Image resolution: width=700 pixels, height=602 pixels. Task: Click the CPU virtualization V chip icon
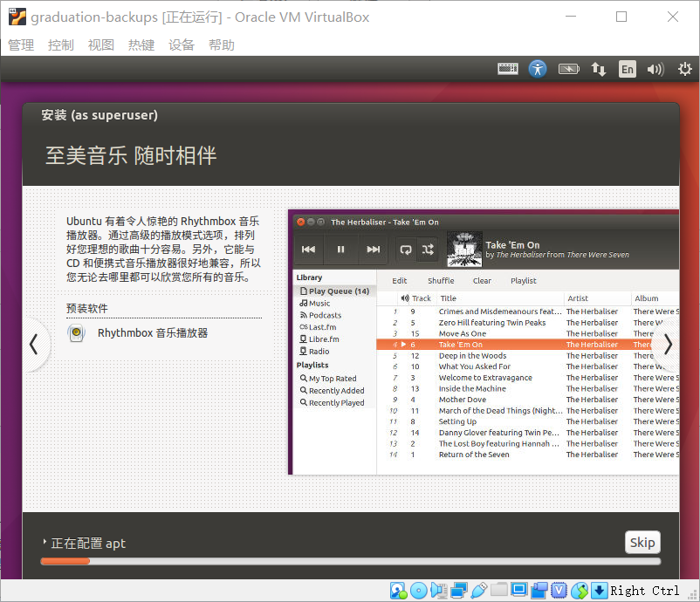pos(559,591)
